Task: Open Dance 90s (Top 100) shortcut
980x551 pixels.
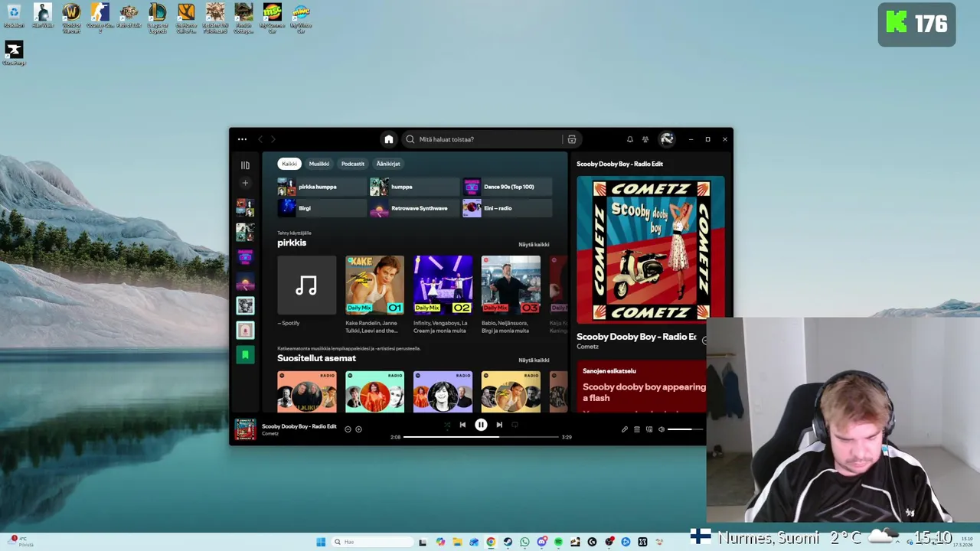Action: tap(507, 187)
